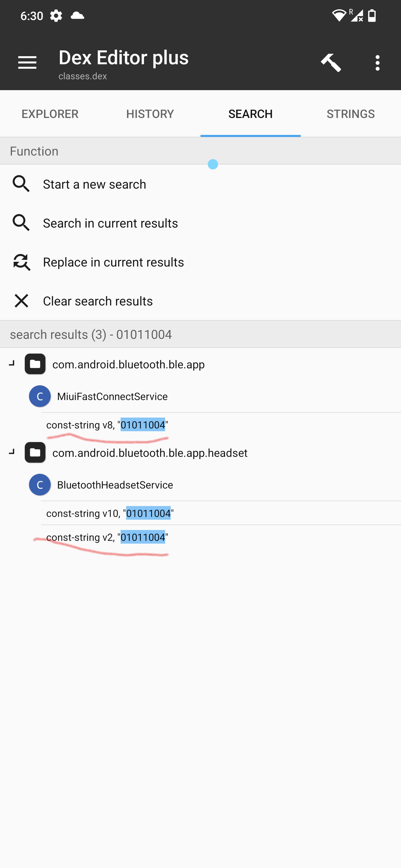Tap the Replace in current results icon

coord(21,262)
